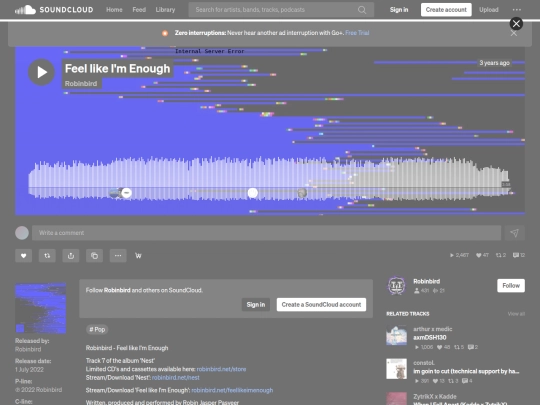Click Robinbird under Released by

pyautogui.click(x=28, y=349)
